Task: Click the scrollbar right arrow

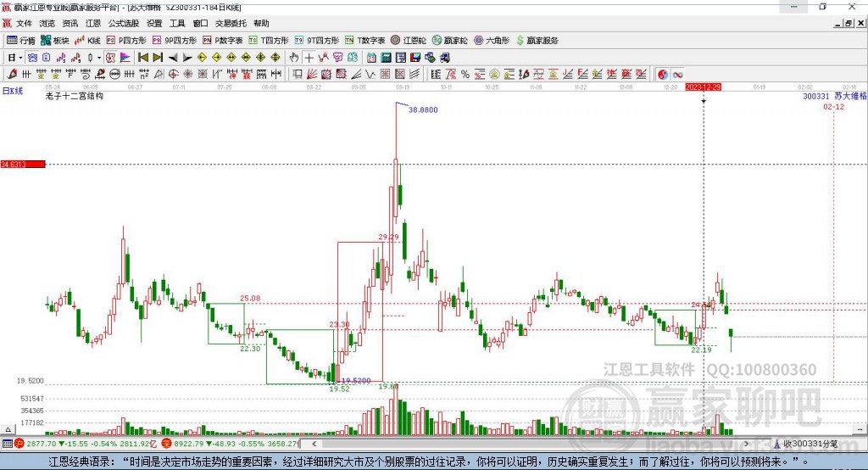Action: (x=746, y=444)
